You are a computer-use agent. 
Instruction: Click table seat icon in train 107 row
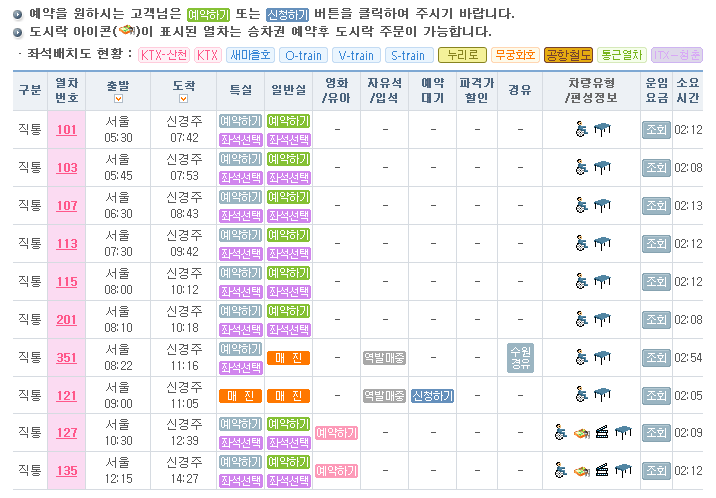[602, 206]
